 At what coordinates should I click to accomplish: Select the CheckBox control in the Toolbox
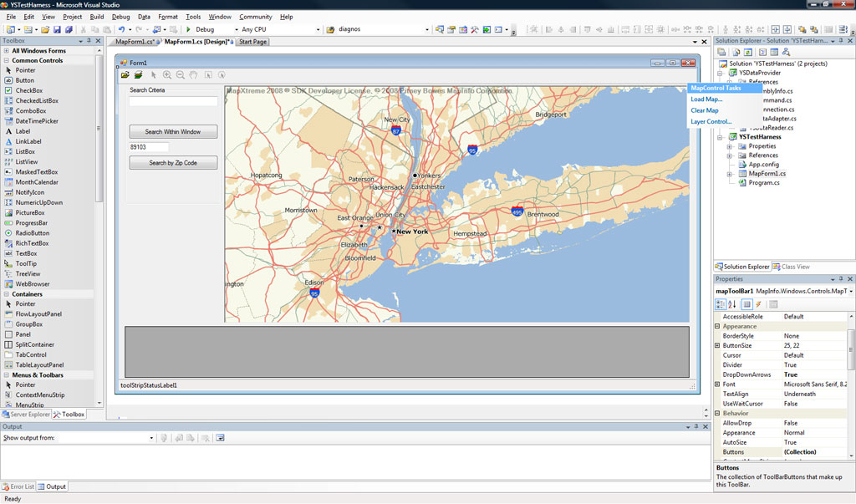point(29,90)
